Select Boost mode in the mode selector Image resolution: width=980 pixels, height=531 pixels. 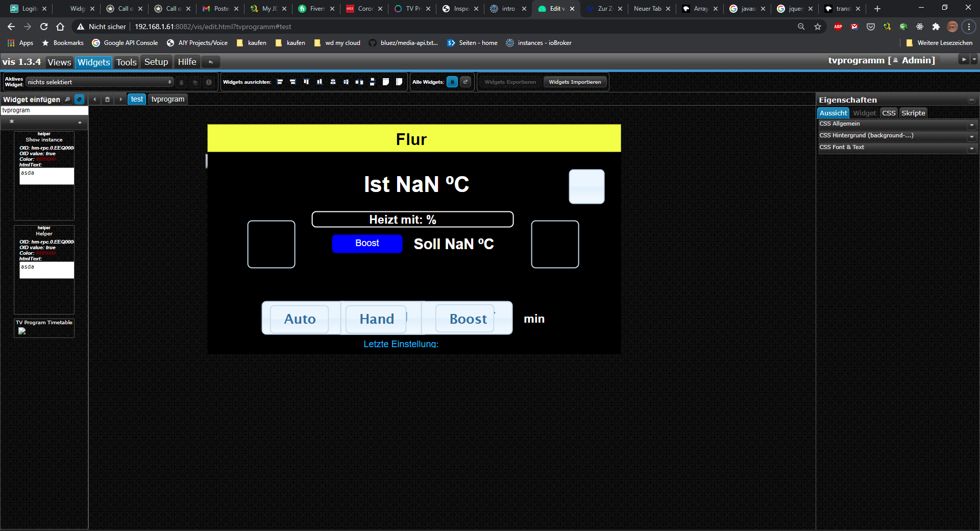(465, 319)
